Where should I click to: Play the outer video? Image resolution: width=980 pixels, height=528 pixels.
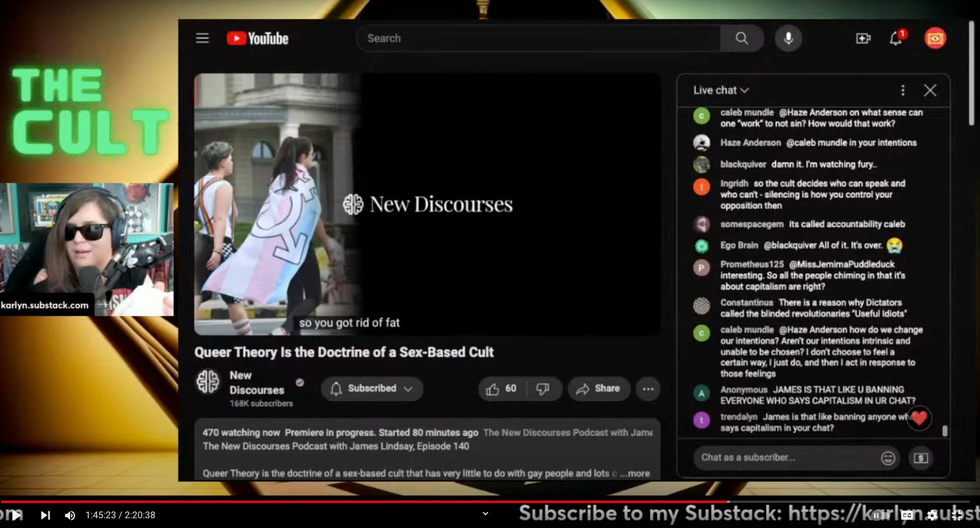17,515
